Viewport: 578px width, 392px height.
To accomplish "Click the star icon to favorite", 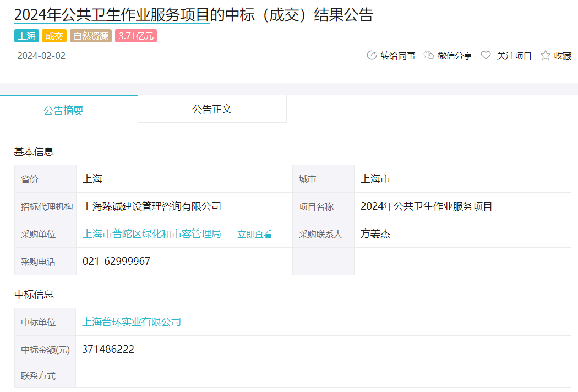I will [545, 55].
